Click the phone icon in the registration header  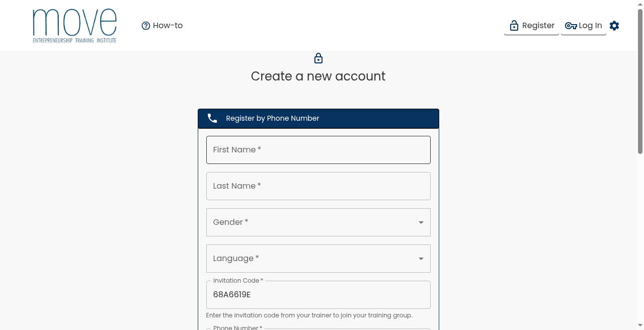click(212, 118)
